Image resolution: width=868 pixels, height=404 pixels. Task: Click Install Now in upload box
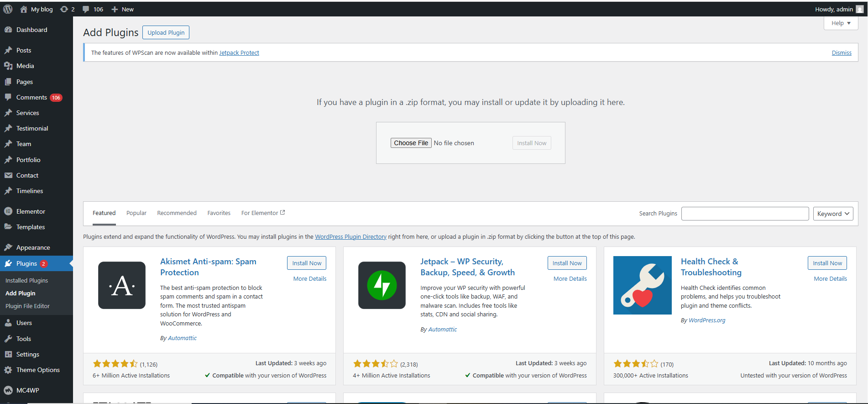(x=532, y=143)
